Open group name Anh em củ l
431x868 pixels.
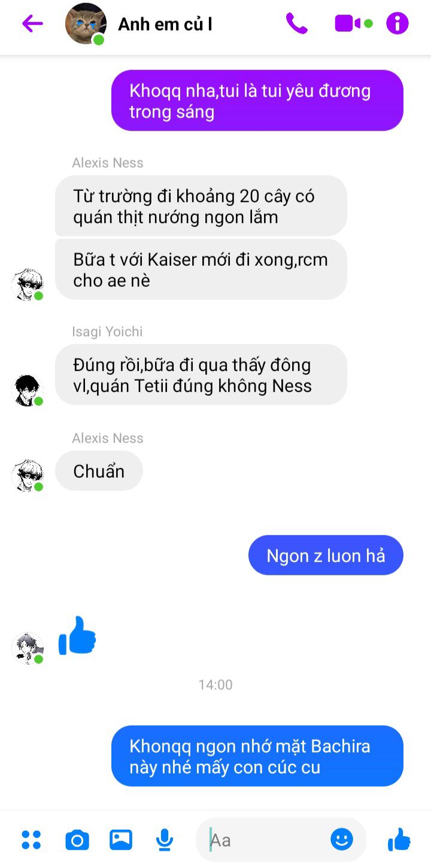coord(165,25)
